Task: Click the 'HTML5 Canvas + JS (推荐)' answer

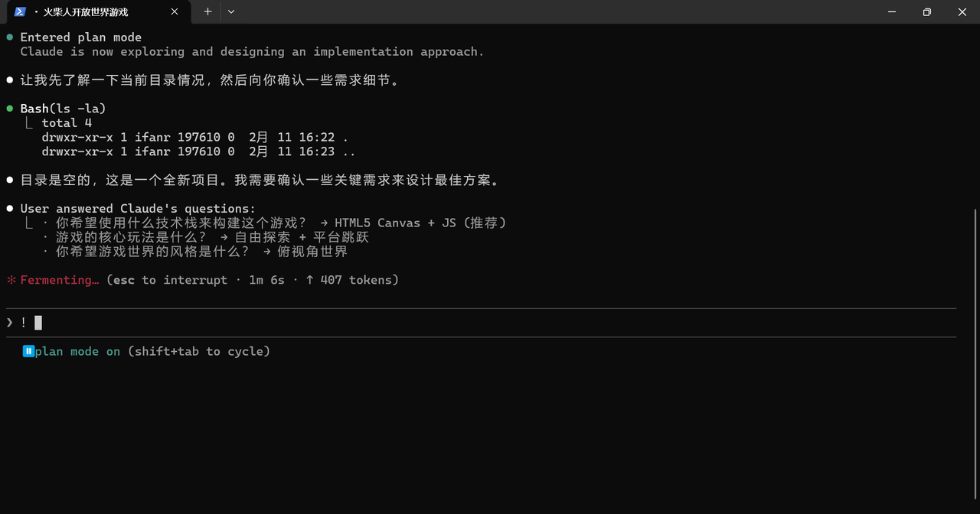Action: point(420,223)
